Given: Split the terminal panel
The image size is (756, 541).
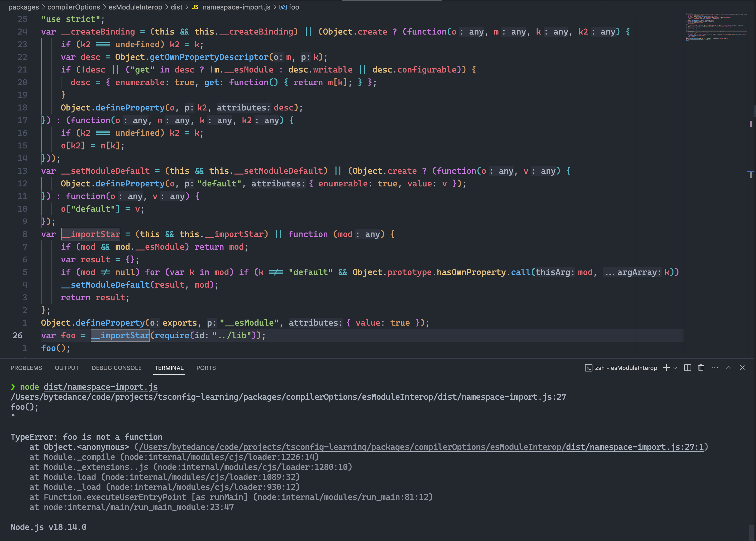Looking at the screenshot, I should [687, 368].
